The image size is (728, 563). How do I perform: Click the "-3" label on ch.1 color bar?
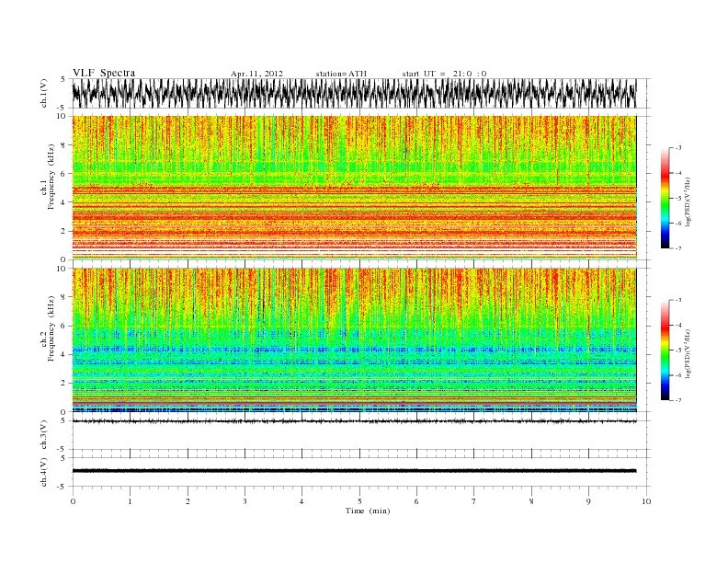point(678,148)
